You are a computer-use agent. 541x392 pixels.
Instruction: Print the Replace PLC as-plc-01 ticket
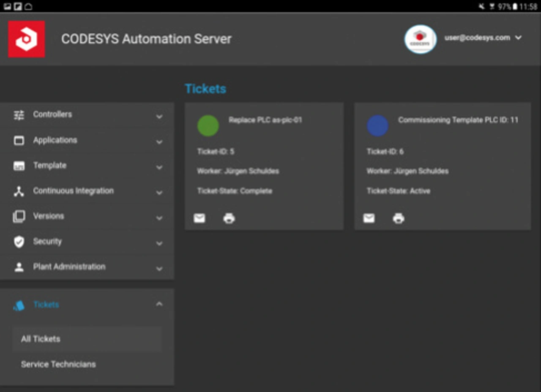coord(229,218)
